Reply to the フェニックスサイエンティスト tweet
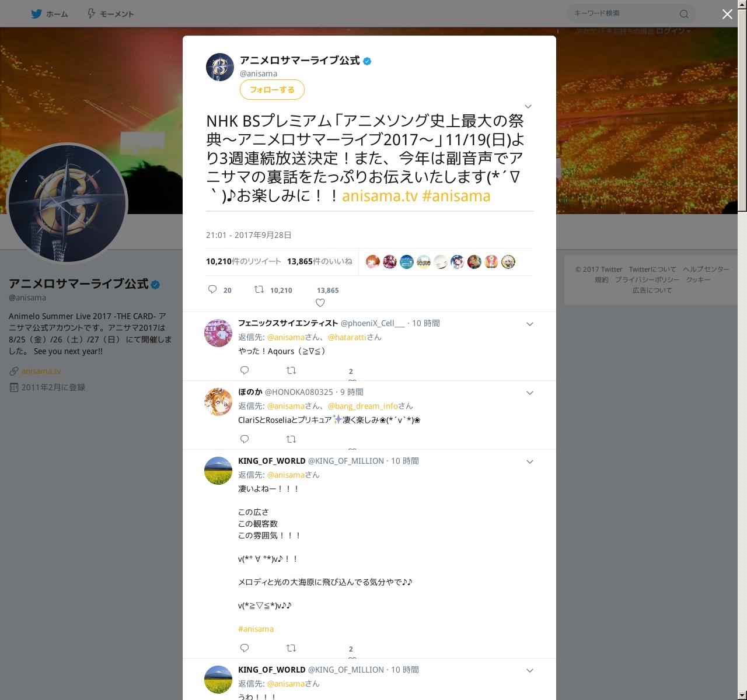This screenshot has width=747, height=700. coord(245,370)
